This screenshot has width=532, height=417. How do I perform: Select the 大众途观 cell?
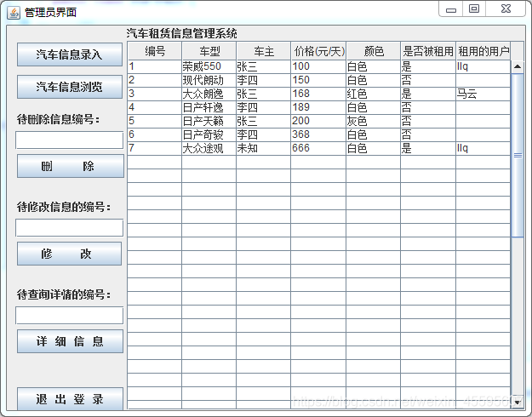point(209,148)
